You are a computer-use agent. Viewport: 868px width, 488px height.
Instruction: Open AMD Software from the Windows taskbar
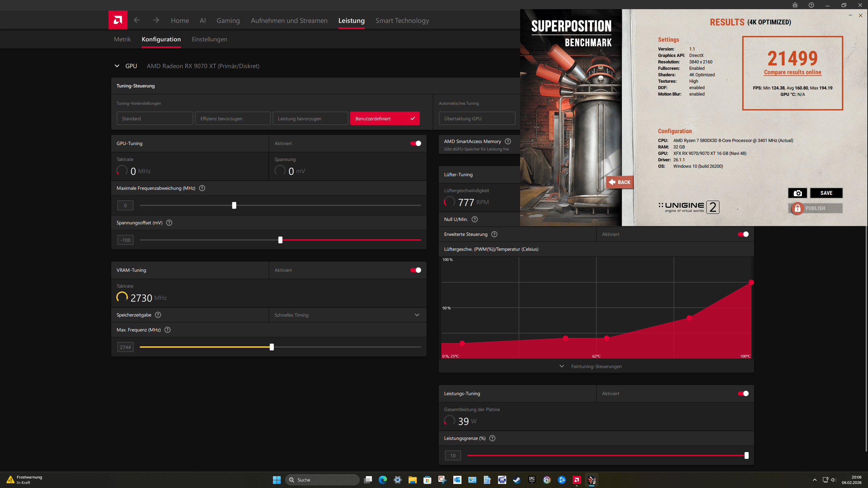point(576,480)
